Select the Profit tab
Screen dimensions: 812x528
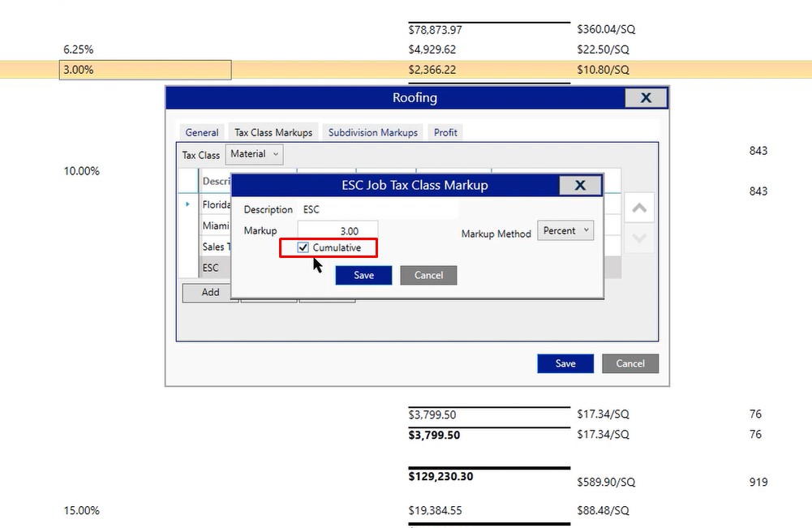pyautogui.click(x=445, y=132)
